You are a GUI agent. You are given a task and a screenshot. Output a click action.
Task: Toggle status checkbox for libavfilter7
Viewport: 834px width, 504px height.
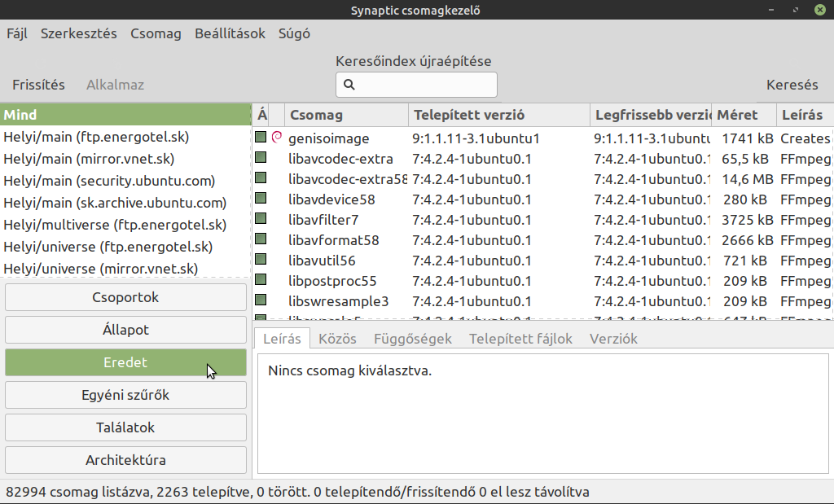[261, 218]
